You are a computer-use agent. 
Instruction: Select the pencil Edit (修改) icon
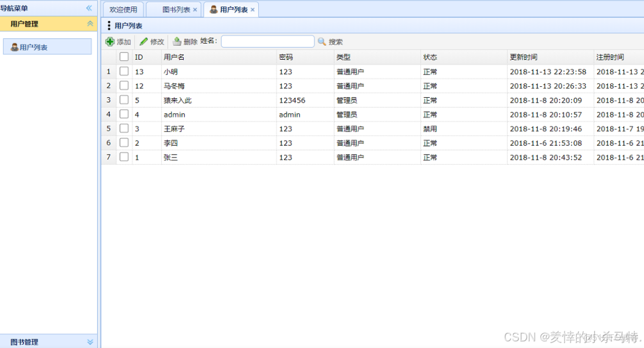pyautogui.click(x=143, y=41)
